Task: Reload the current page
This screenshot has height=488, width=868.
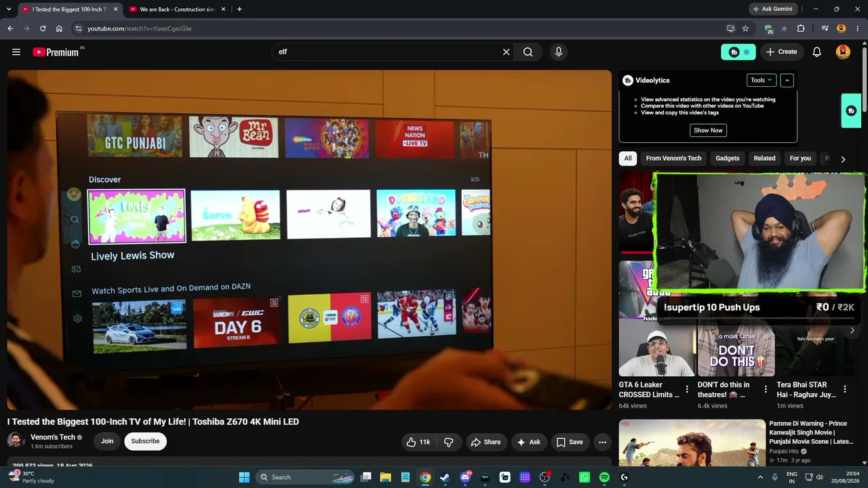Action: point(43,28)
